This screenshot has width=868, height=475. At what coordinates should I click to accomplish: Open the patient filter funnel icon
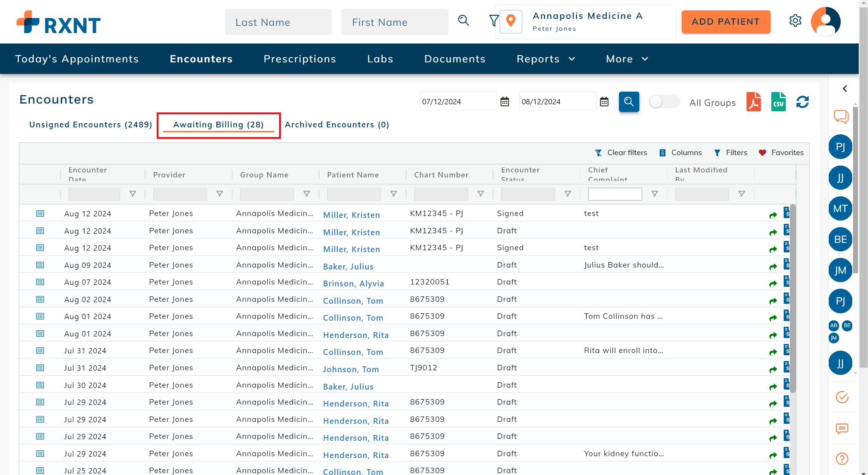494,21
